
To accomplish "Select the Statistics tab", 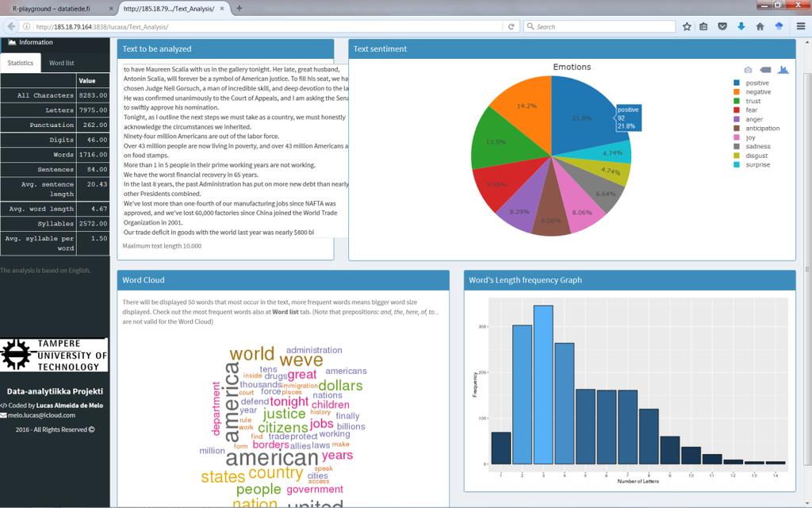I will (20, 63).
